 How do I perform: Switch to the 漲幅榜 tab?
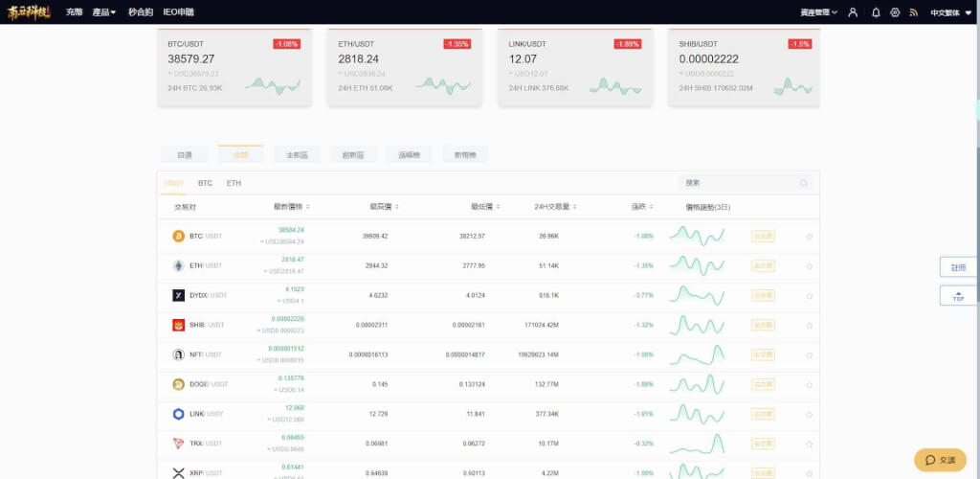409,154
